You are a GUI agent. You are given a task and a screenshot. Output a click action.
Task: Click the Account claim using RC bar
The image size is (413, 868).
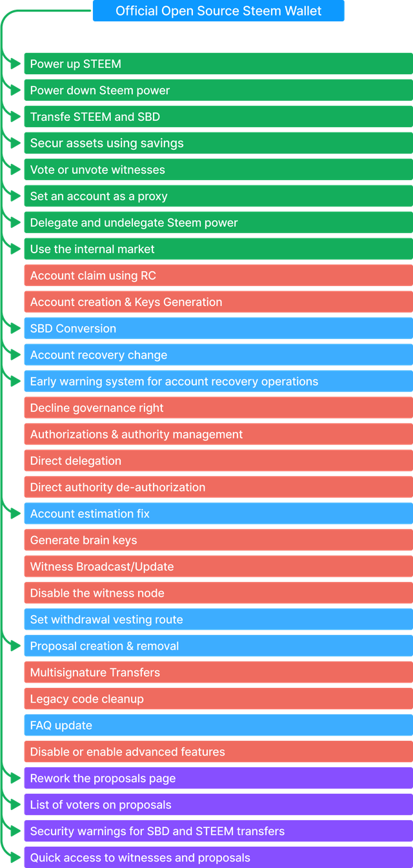218,276
